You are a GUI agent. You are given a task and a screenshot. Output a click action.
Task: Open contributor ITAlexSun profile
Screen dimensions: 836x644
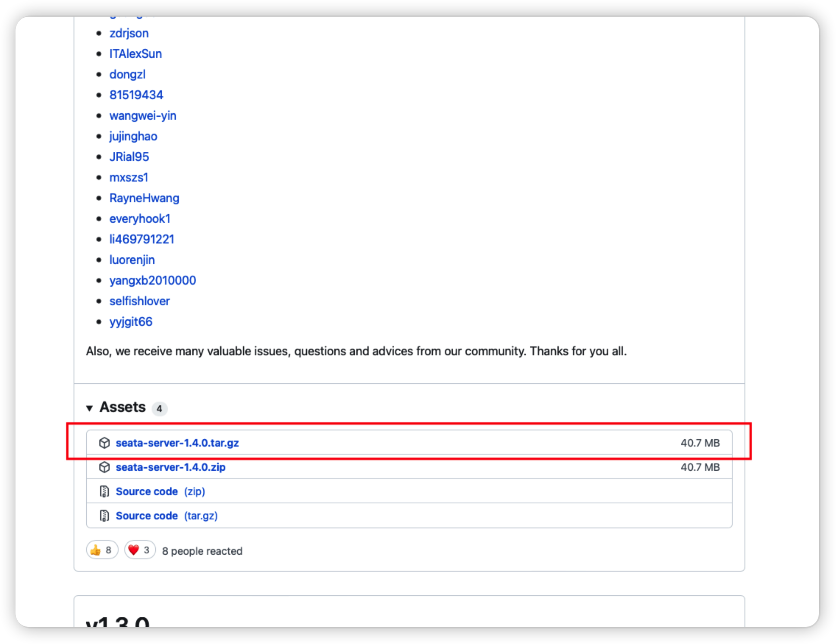(135, 54)
